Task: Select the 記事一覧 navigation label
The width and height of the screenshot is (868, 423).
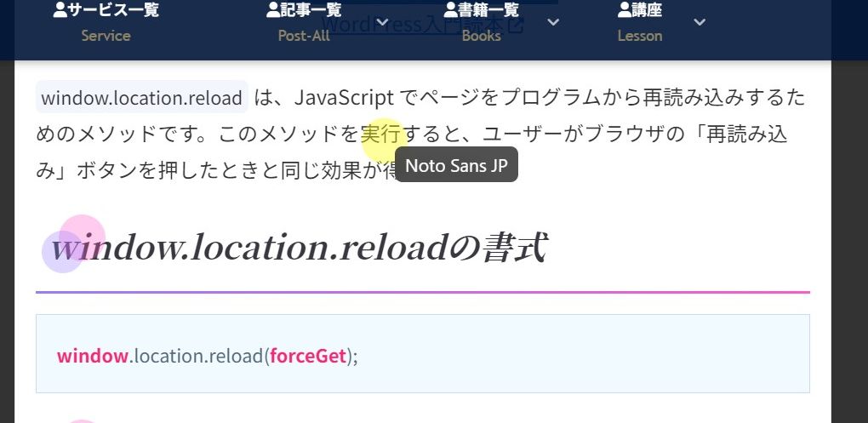Action: (311, 10)
